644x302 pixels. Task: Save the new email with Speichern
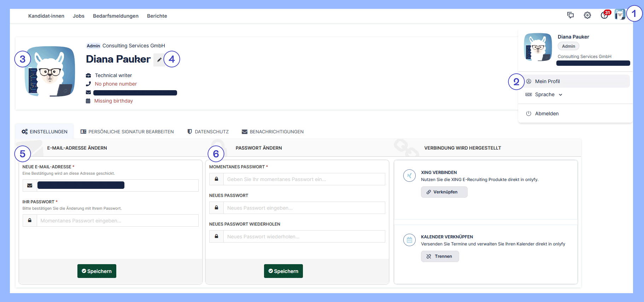[97, 271]
